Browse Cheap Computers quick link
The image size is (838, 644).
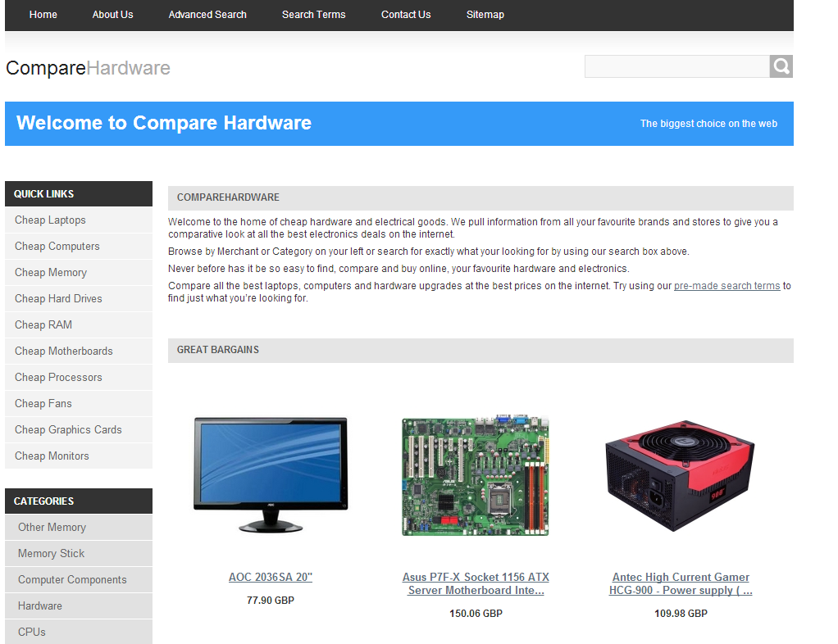tap(79, 246)
